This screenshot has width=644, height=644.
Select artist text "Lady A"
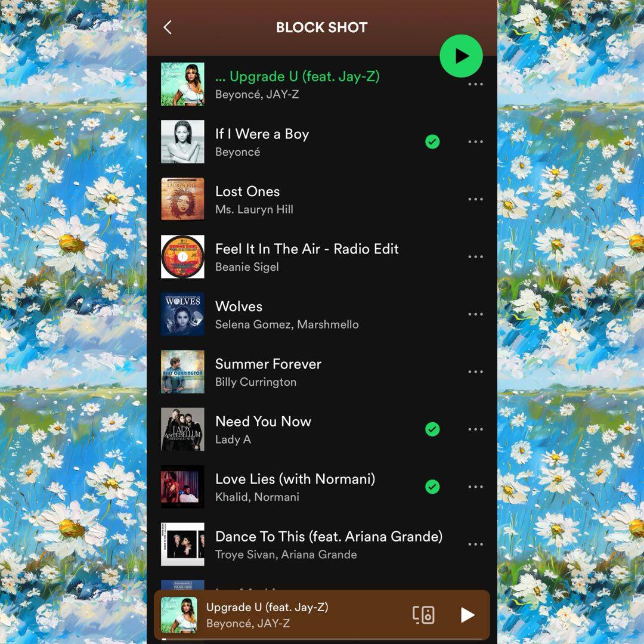[233, 439]
